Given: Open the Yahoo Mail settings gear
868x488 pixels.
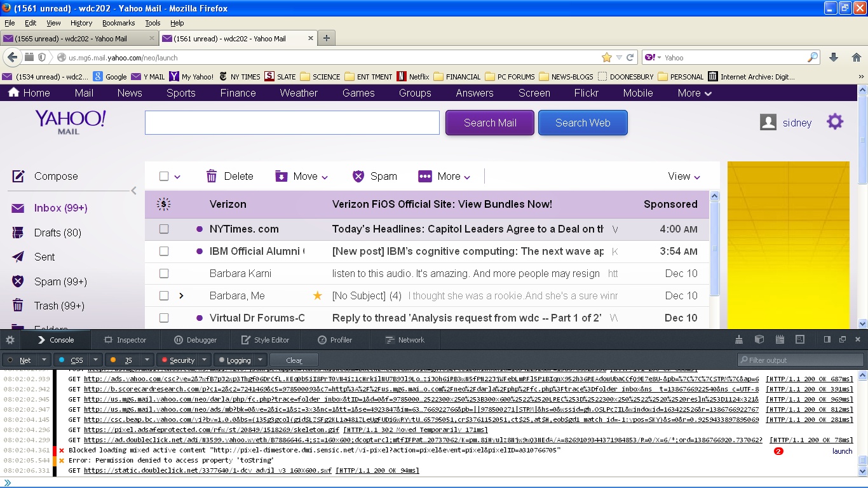Looking at the screenshot, I should 835,122.
